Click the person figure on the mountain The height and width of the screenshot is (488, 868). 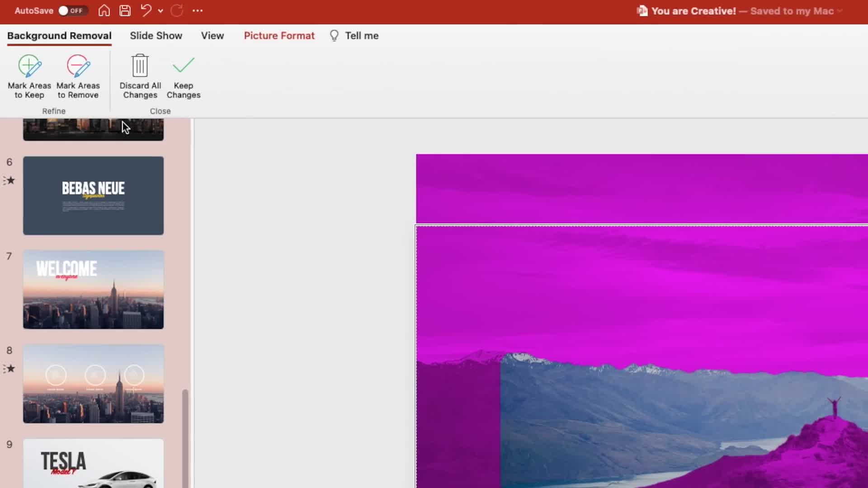point(834,407)
